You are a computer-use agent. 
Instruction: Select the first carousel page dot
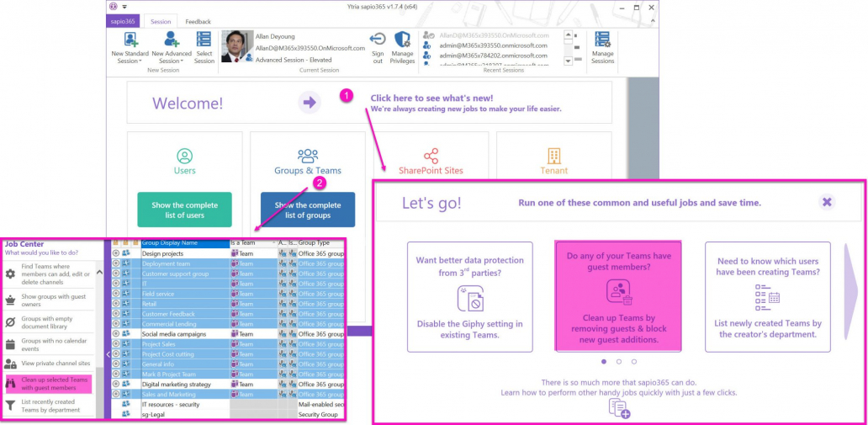[x=603, y=361]
